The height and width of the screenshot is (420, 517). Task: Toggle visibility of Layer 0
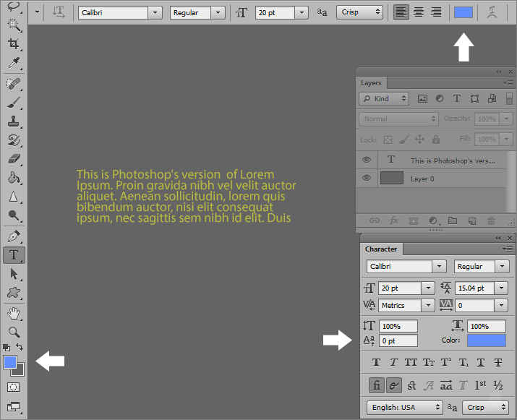[x=367, y=178]
